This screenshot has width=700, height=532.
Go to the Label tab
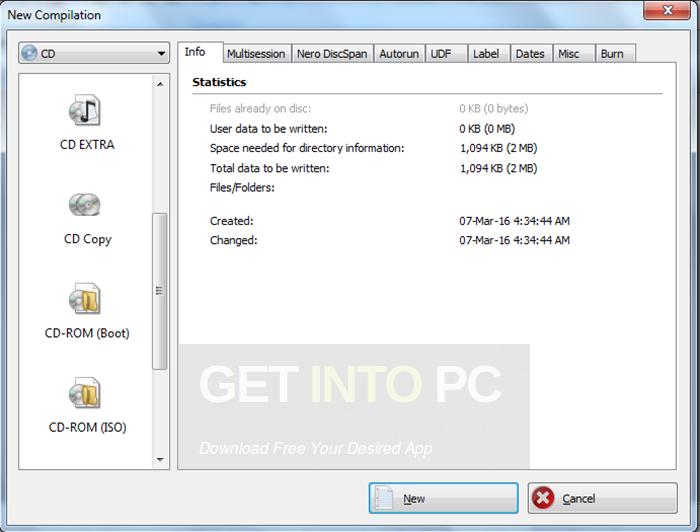point(489,54)
